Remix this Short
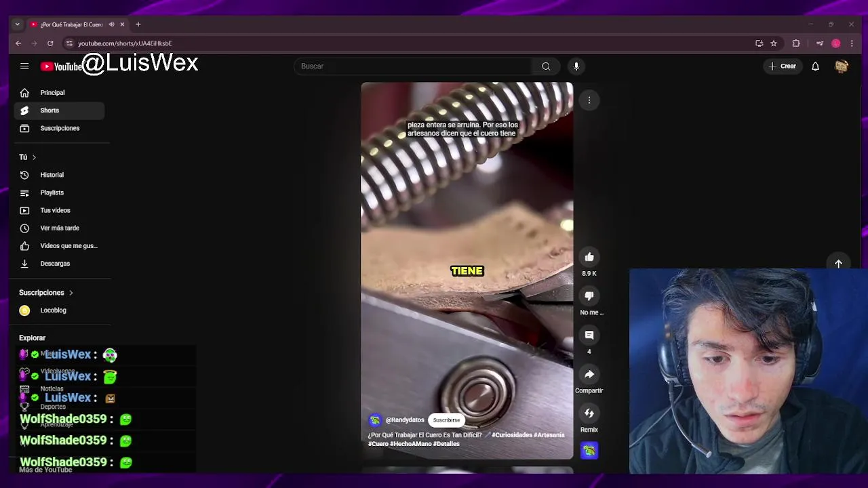The width and height of the screenshot is (868, 488). pyautogui.click(x=589, y=413)
